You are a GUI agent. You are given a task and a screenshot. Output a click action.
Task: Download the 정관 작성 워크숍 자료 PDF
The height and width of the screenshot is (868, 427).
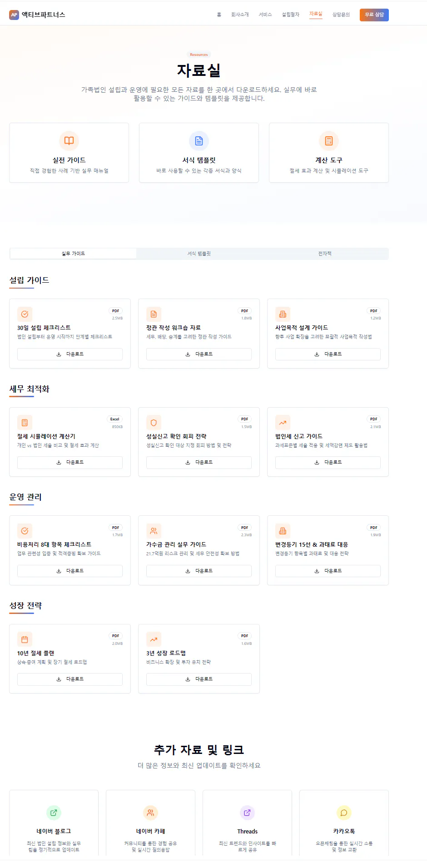(x=199, y=354)
